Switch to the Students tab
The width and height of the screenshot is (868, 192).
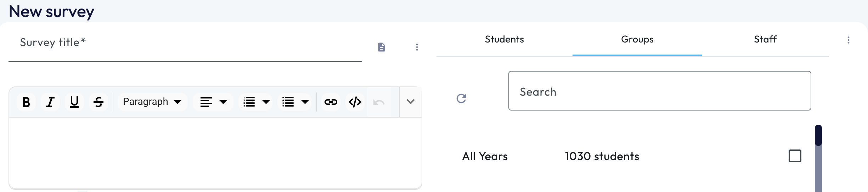pyautogui.click(x=504, y=39)
